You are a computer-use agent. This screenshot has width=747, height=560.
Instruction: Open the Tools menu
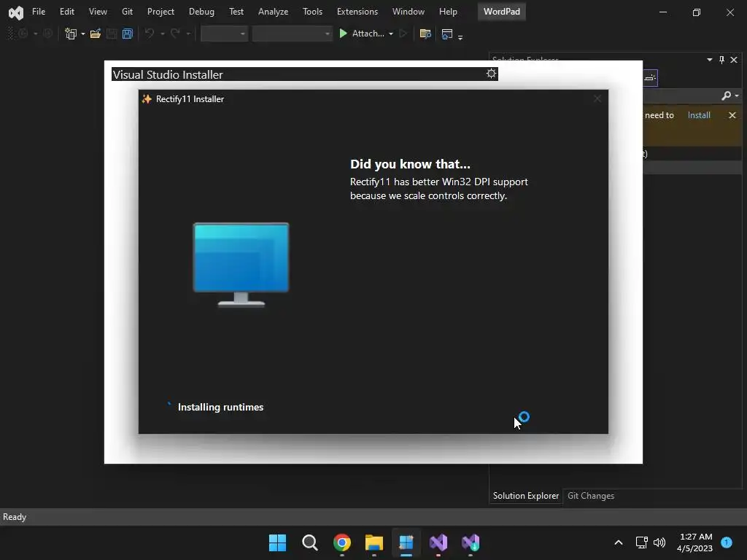pyautogui.click(x=312, y=12)
